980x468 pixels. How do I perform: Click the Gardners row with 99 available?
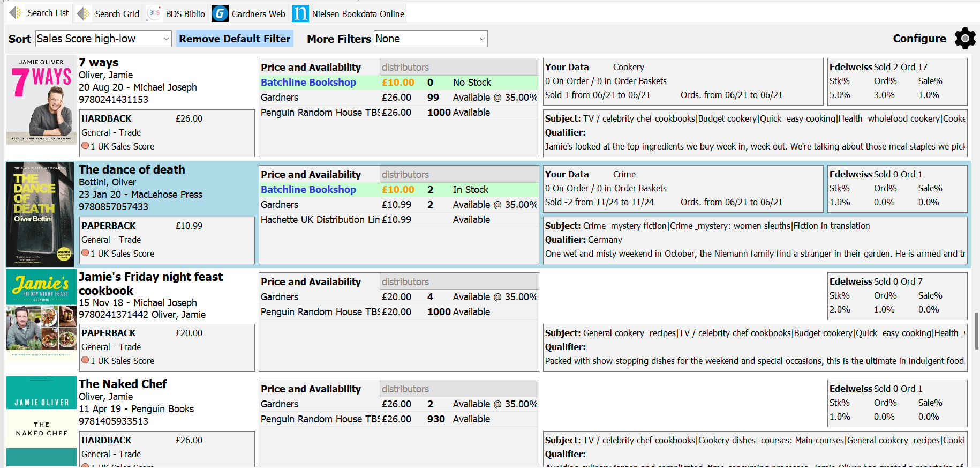pos(399,98)
